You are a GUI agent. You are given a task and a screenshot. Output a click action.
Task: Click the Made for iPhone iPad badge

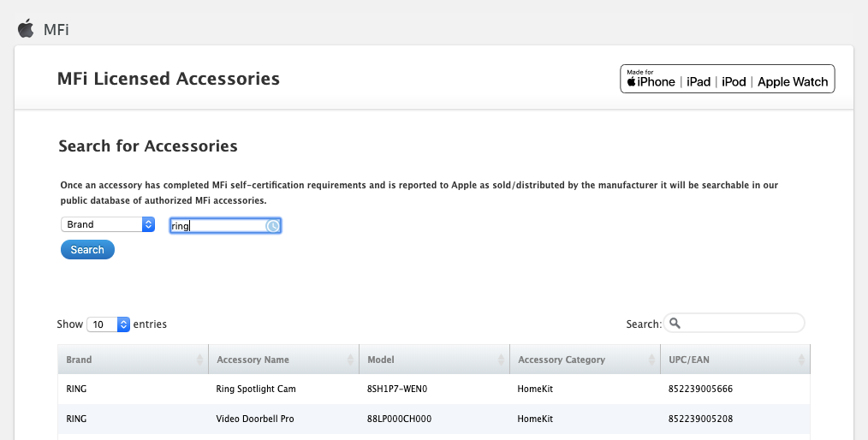(727, 79)
